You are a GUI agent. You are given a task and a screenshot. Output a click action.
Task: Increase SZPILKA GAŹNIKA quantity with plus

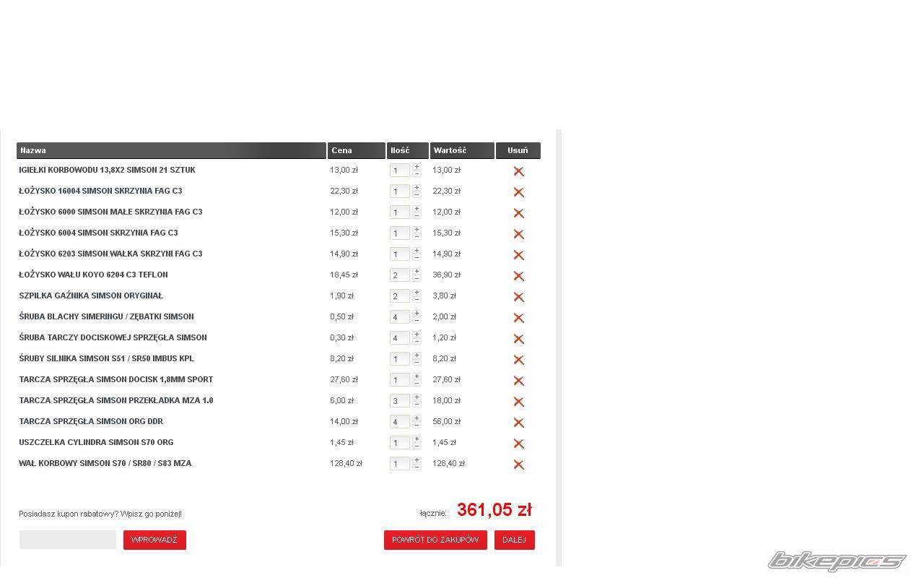coord(417,293)
